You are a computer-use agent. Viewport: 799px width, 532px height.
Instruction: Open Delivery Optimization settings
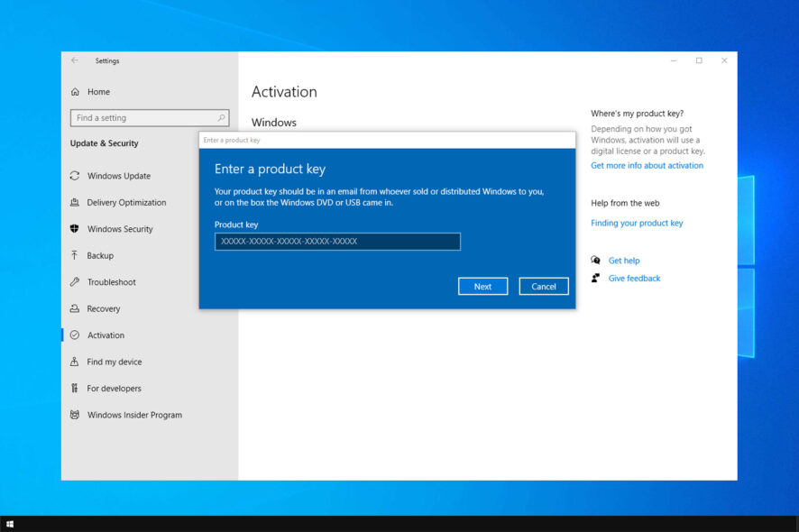pyautogui.click(x=126, y=202)
